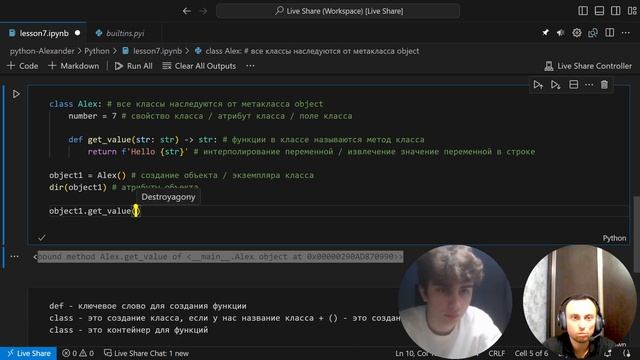Open cell toolbar More Actions ellipsis
The width and height of the screenshot is (640, 360).
tap(589, 85)
